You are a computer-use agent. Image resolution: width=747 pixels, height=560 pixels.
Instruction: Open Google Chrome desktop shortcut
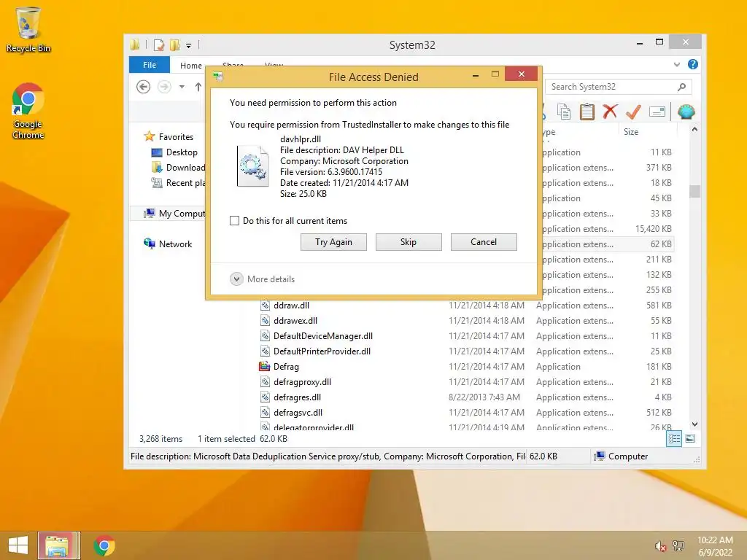click(x=28, y=111)
